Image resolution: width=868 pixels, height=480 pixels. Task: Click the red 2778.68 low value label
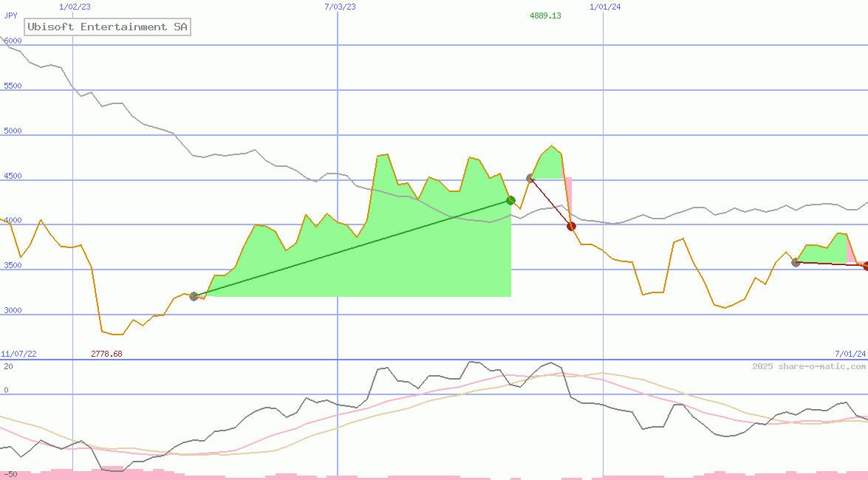tap(106, 354)
